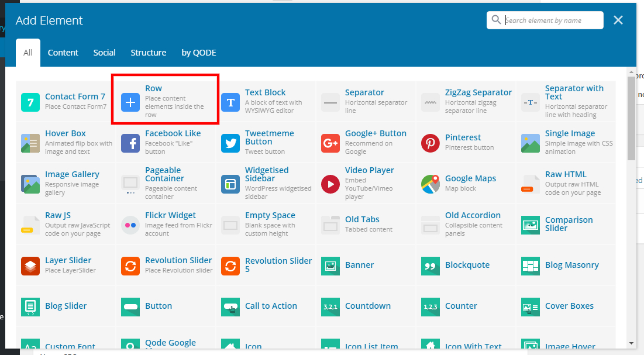This screenshot has height=355, width=644.
Task: Click the Hover Box icon
Action: tap(30, 143)
